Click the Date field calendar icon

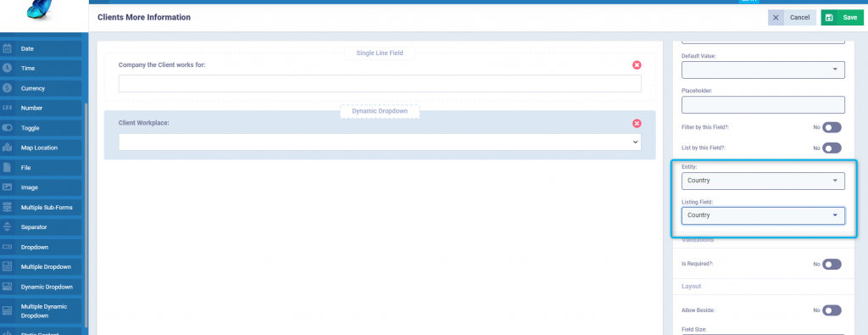(7, 48)
